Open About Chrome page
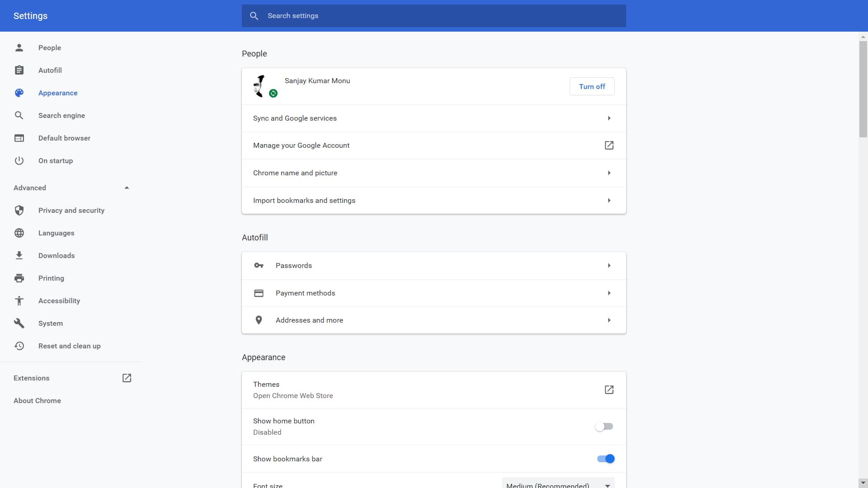The image size is (868, 488). coord(37,400)
